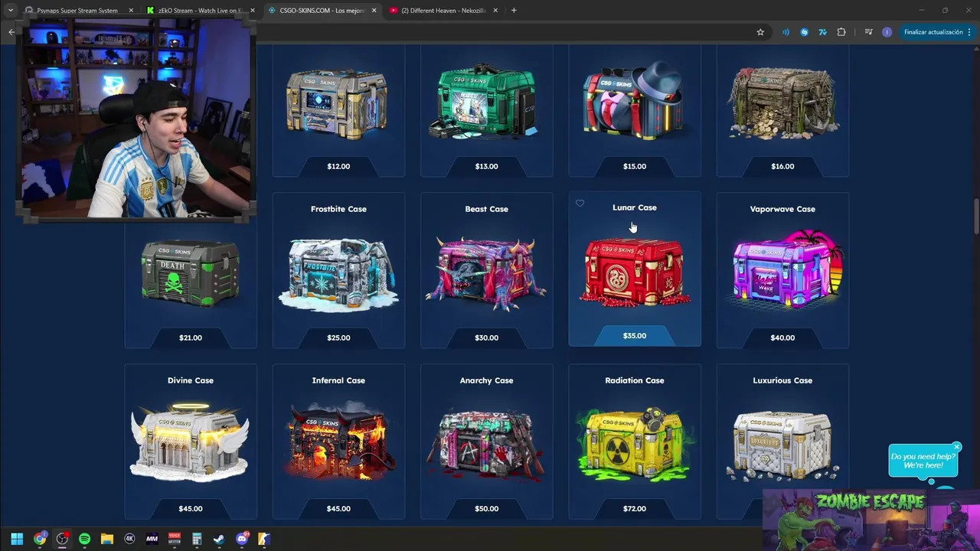This screenshot has height=551, width=980.
Task: Open the Divine Case title link
Action: pyautogui.click(x=191, y=380)
